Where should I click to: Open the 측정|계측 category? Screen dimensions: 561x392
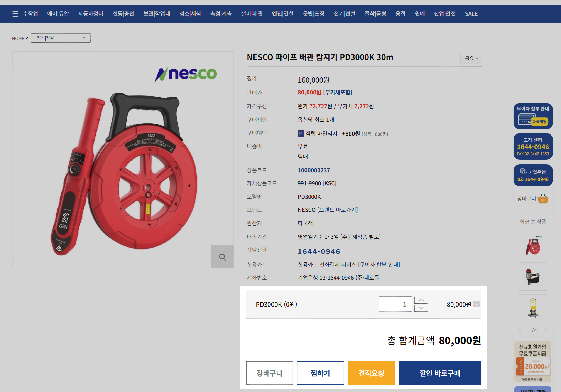(221, 14)
